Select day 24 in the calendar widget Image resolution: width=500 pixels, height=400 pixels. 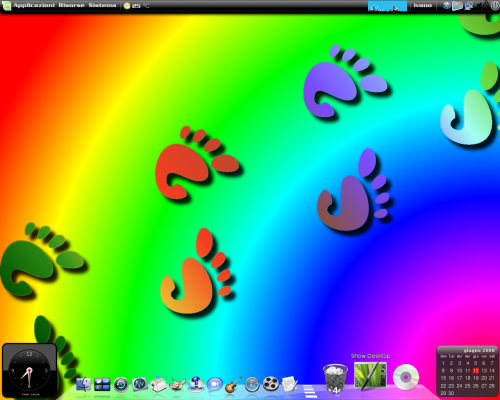[459, 386]
